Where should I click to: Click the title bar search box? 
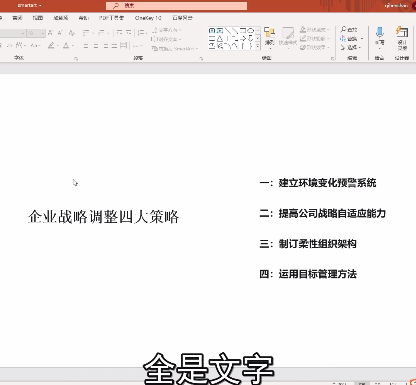pos(177,6)
